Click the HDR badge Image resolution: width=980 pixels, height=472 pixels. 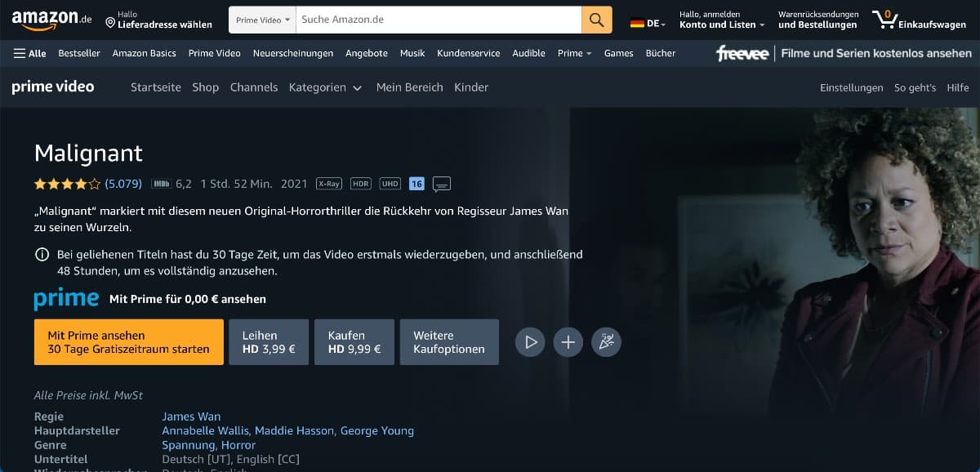[x=360, y=184]
